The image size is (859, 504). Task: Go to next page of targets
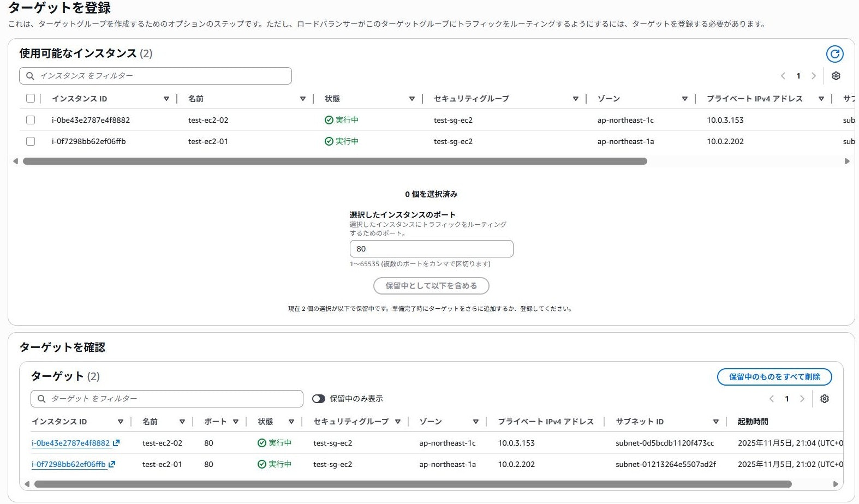[x=802, y=399]
